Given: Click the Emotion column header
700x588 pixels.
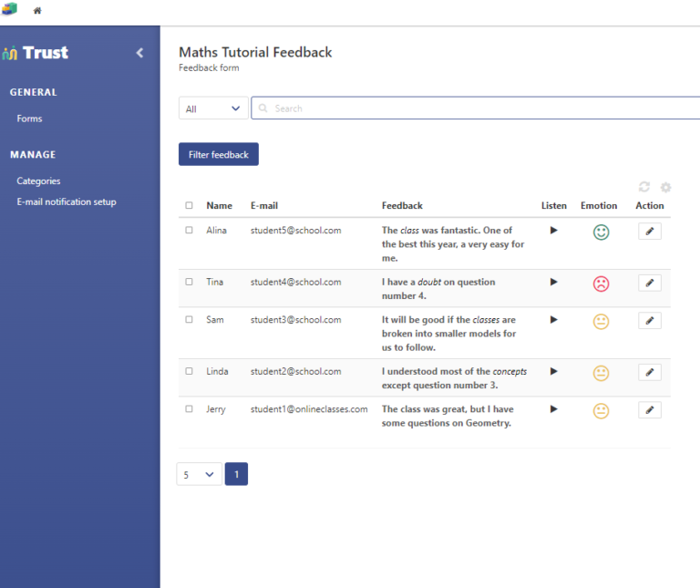Looking at the screenshot, I should point(599,206).
